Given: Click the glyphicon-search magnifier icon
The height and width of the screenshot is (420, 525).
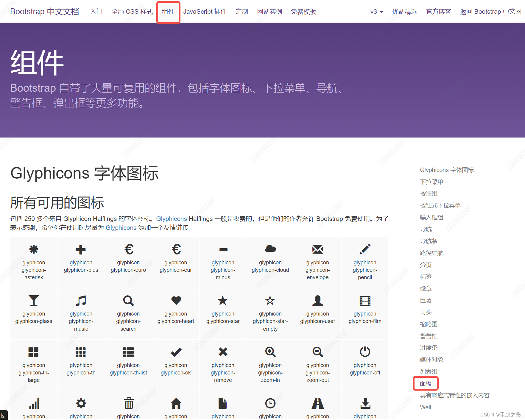Looking at the screenshot, I should 129,301.
